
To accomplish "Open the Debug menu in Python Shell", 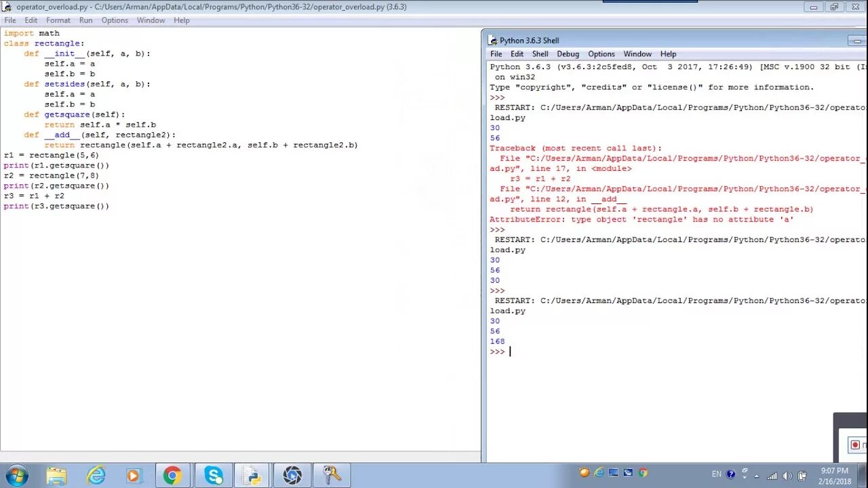I will click(x=568, y=54).
